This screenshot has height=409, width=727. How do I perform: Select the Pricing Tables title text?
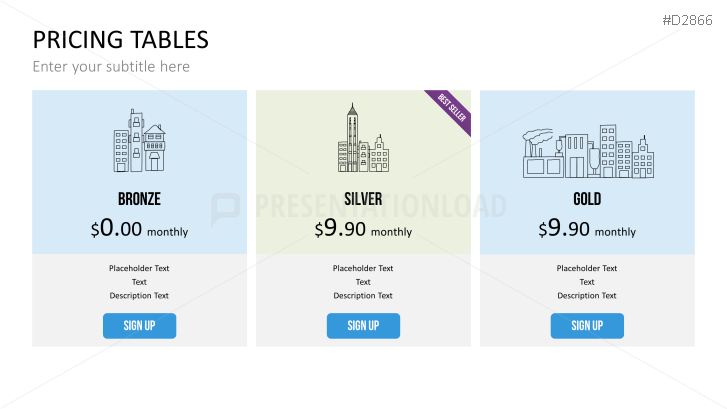click(x=120, y=40)
